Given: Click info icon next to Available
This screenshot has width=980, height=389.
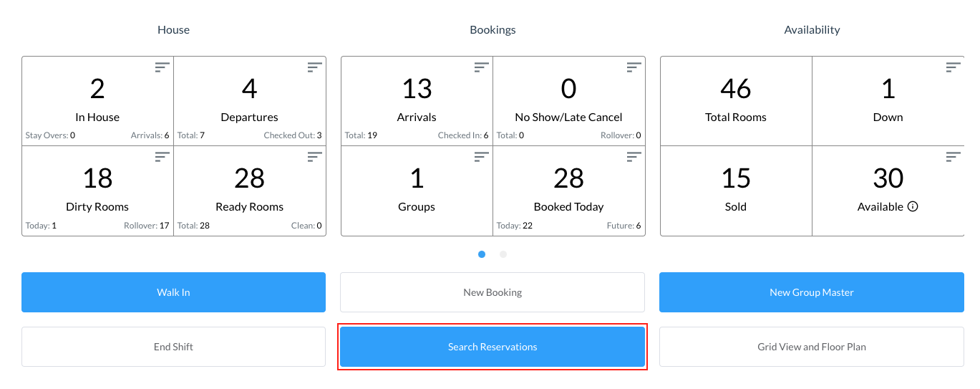Looking at the screenshot, I should tap(913, 206).
